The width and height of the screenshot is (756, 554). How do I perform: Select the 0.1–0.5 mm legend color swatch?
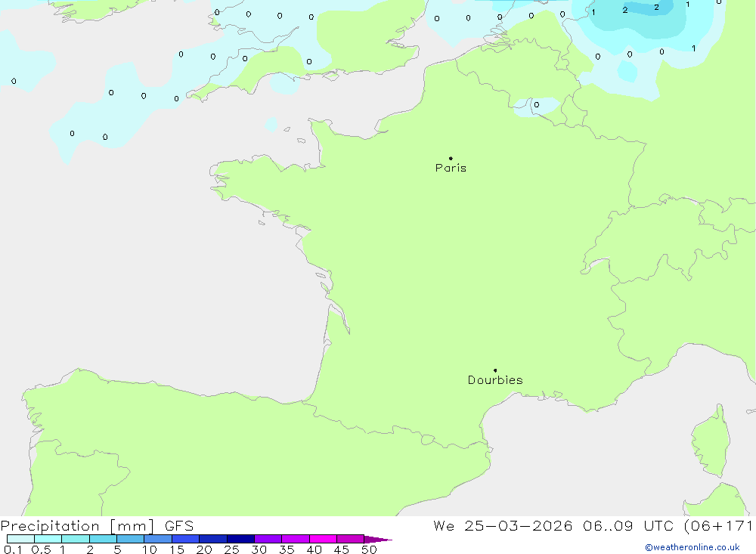[x=20, y=539]
